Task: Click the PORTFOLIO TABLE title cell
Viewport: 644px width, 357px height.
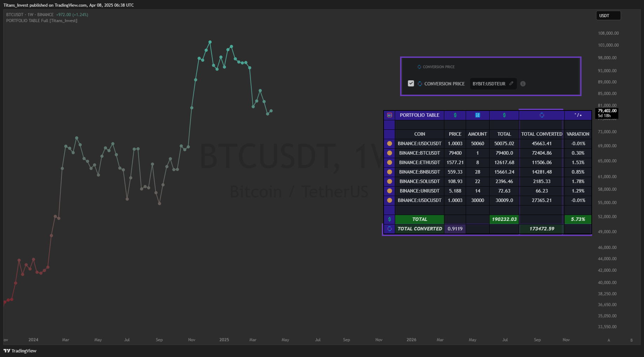Action: tap(419, 115)
